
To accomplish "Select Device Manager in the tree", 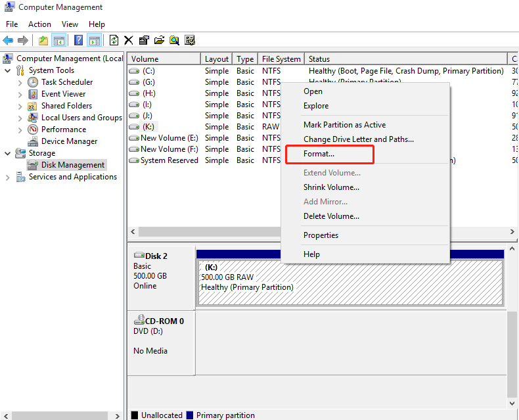I will 69,141.
